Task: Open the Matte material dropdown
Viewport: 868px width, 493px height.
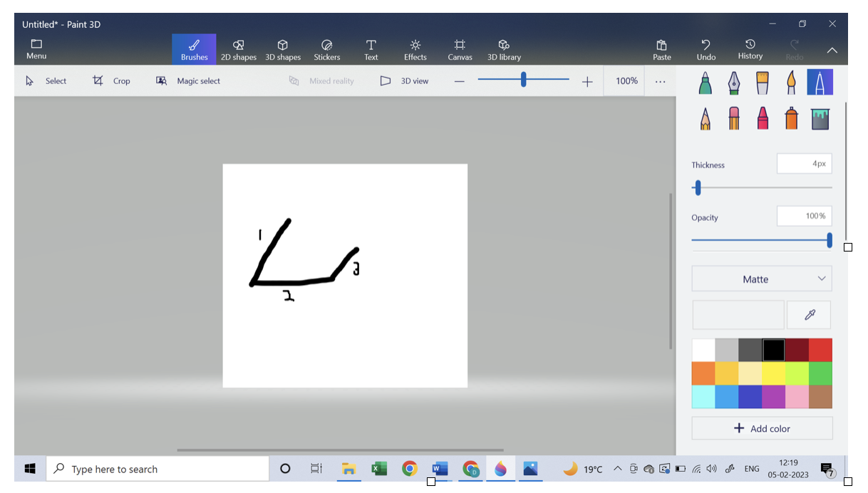Action: click(x=762, y=279)
